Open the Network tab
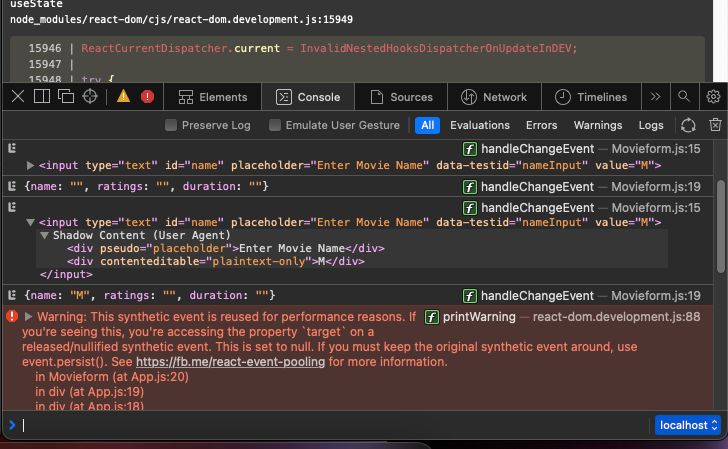728x449 pixels. pyautogui.click(x=494, y=97)
